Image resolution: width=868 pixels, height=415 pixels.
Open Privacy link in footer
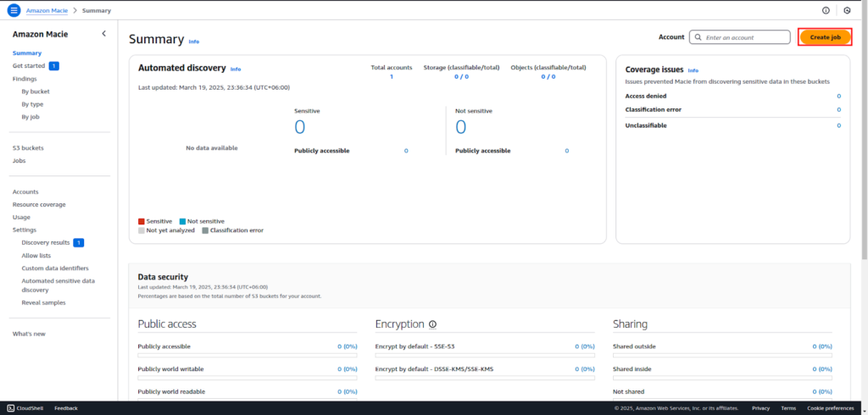(x=760, y=408)
